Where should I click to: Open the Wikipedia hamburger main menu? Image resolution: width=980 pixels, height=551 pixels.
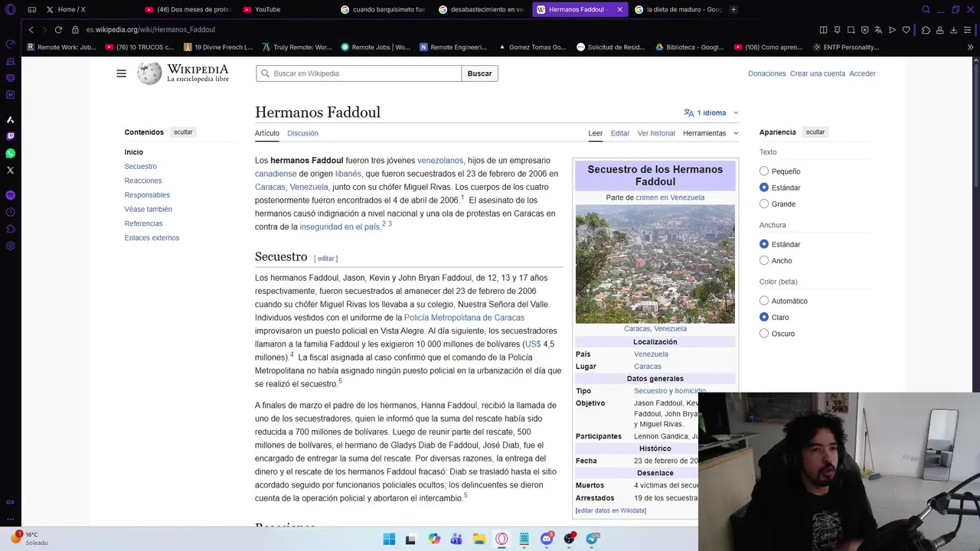[x=121, y=73]
